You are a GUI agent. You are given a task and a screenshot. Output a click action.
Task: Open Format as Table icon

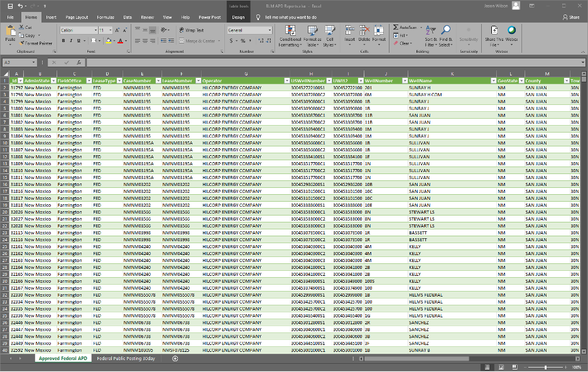(312, 30)
